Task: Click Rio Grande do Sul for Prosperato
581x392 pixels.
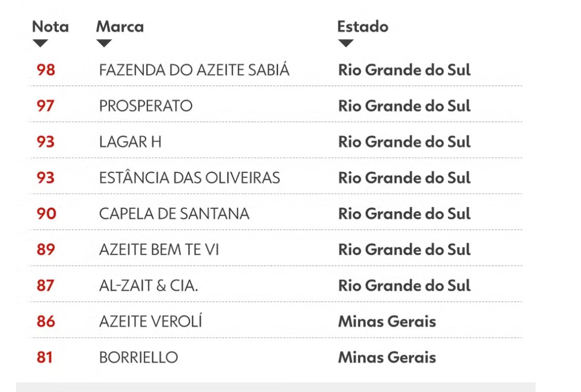Action: click(404, 106)
